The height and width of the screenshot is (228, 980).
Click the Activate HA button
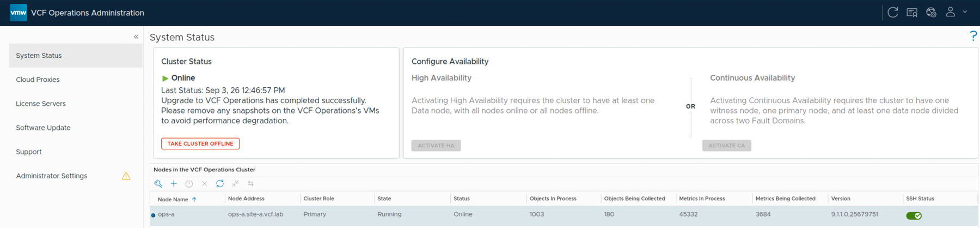436,146
